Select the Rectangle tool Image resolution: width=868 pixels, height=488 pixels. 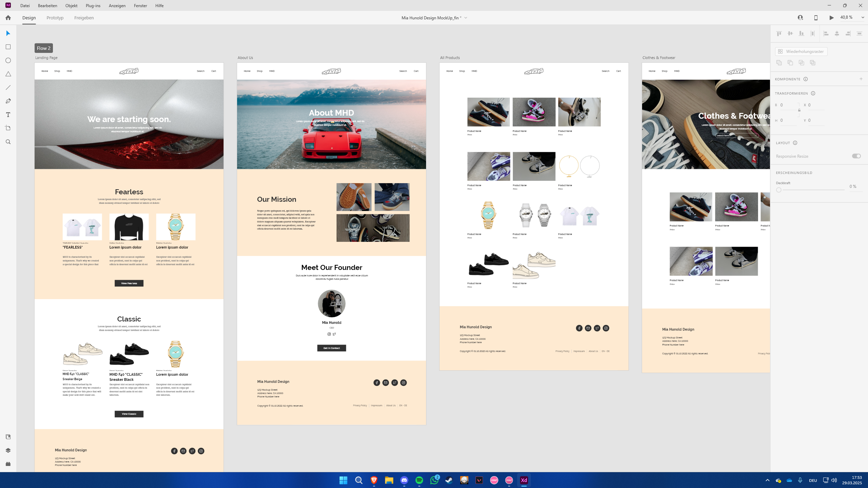pyautogui.click(x=8, y=47)
